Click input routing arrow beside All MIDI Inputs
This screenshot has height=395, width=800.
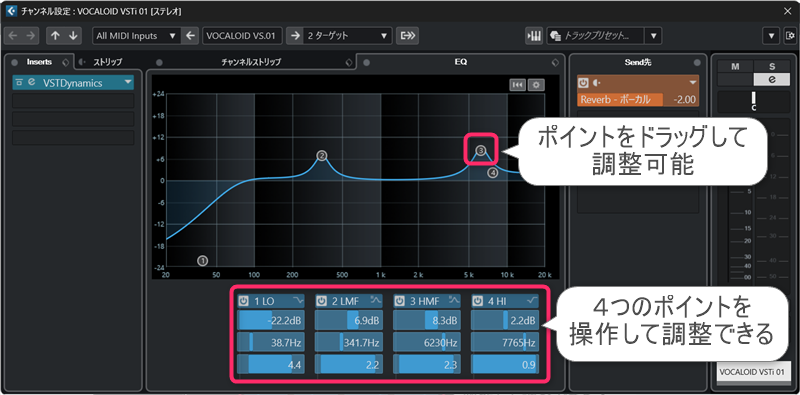tap(190, 36)
